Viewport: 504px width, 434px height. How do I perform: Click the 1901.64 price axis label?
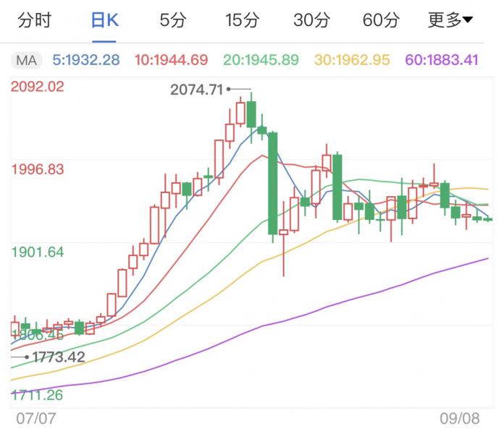38,252
